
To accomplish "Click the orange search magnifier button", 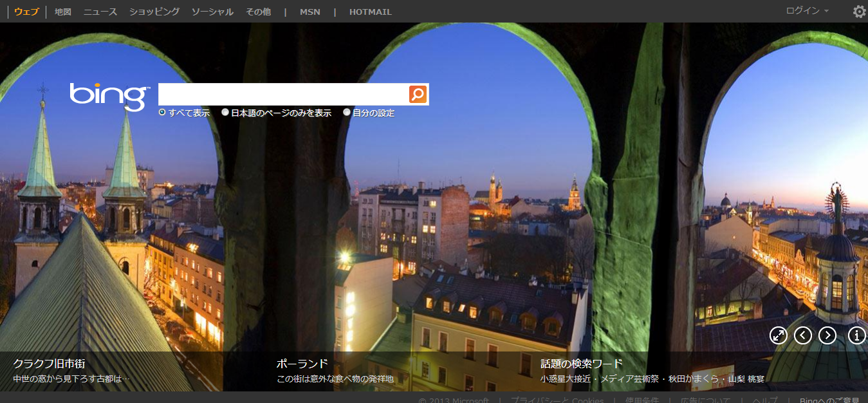I will [418, 94].
